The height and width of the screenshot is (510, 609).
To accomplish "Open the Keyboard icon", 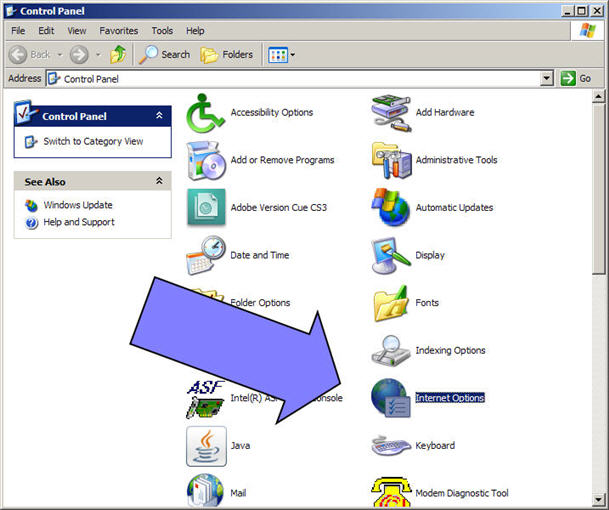I will [391, 446].
